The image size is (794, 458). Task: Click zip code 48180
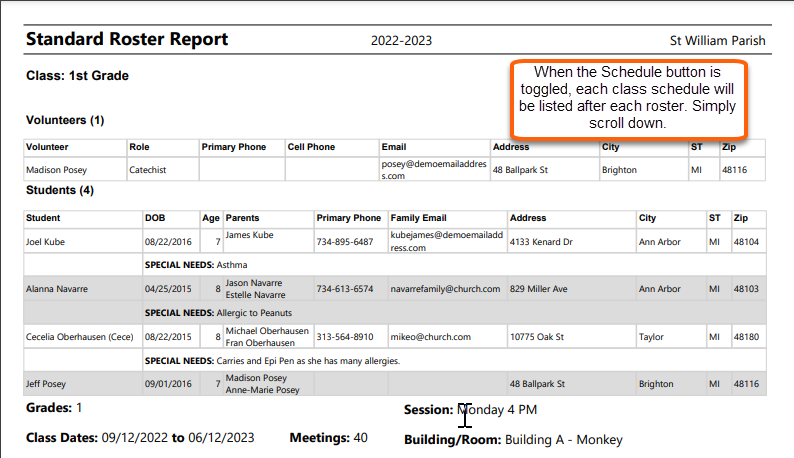pos(746,337)
